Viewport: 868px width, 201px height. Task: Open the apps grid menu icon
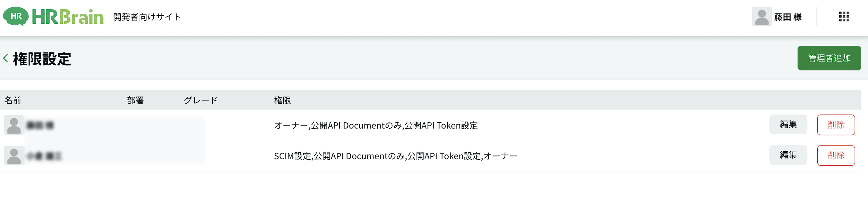843,17
